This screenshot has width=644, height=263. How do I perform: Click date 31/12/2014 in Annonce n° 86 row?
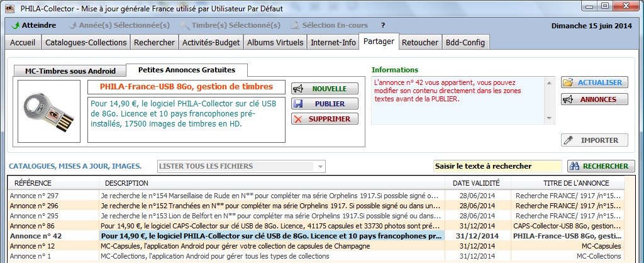(x=478, y=226)
